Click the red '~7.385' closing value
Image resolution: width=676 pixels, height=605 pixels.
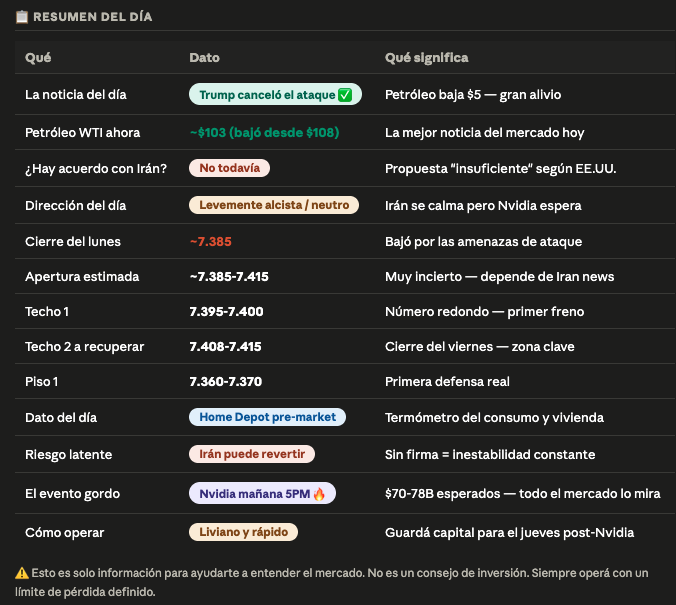point(211,241)
